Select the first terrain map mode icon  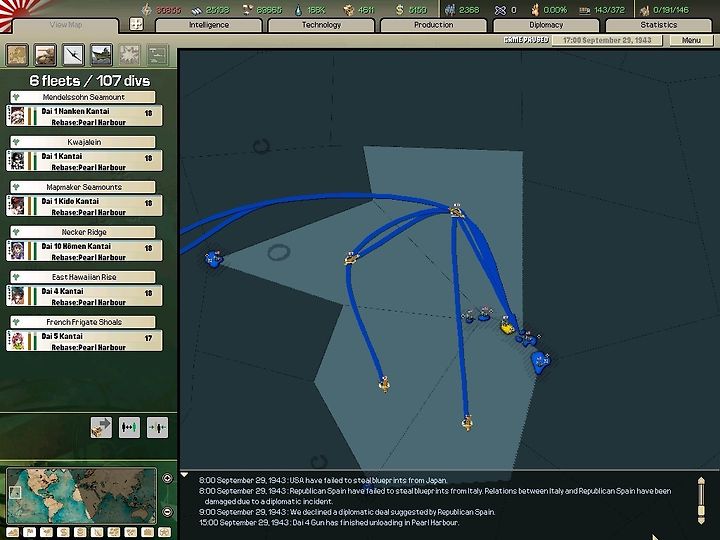click(x=13, y=533)
